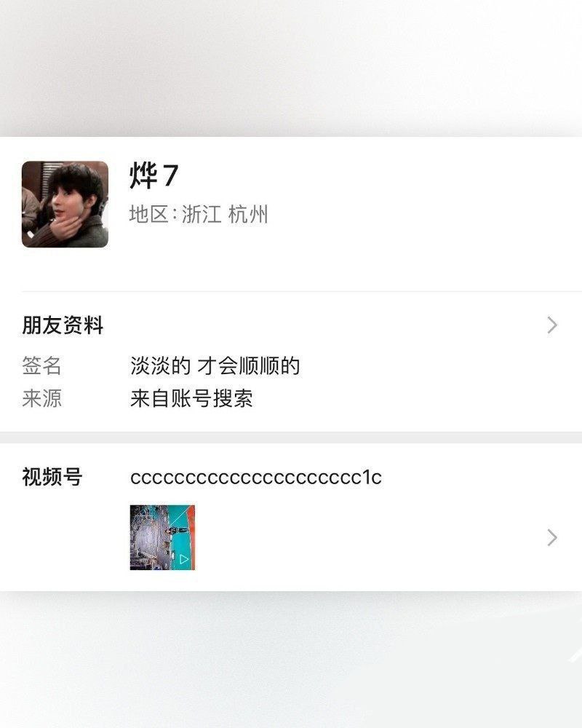Click the gray divider above 视频号
This screenshot has width=582, height=728.
click(291, 438)
